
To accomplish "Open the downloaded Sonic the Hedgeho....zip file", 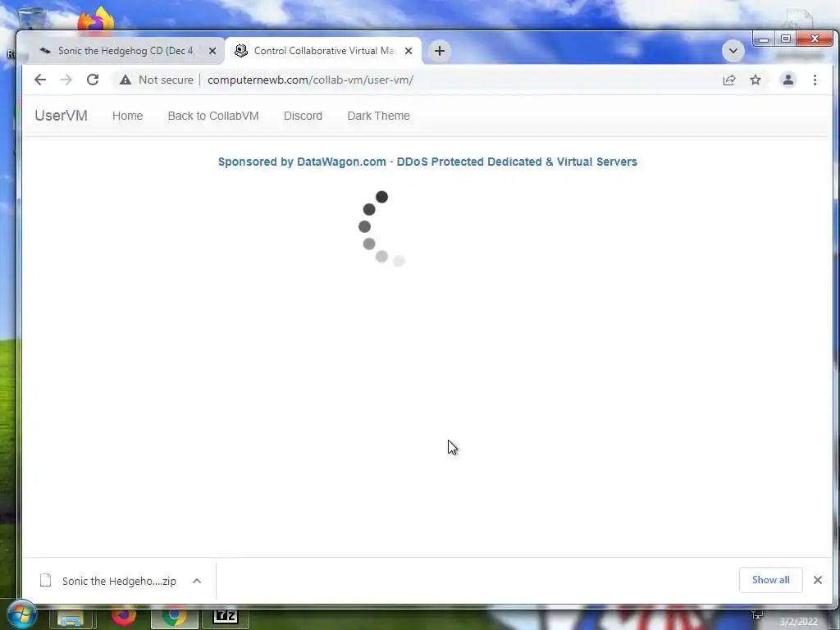I will [119, 582].
